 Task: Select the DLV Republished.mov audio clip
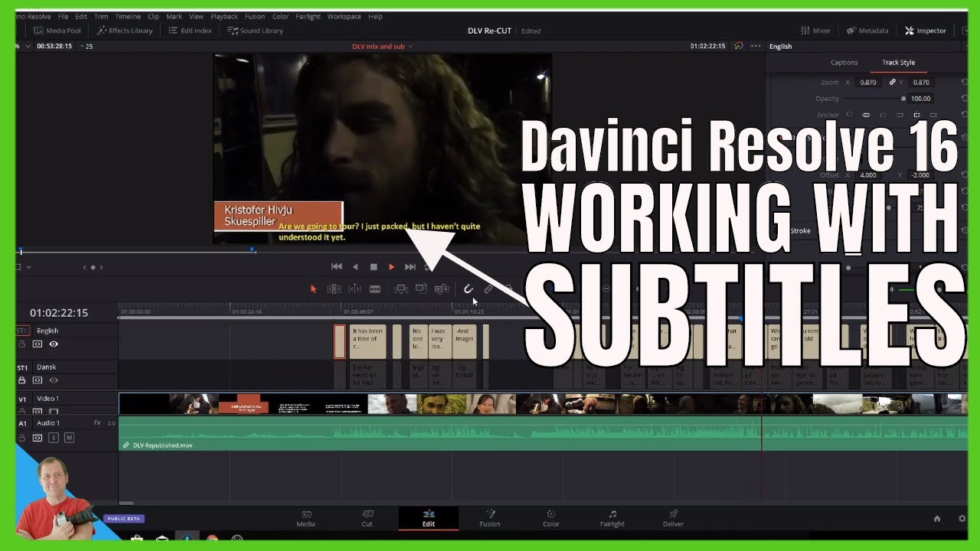click(x=543, y=433)
